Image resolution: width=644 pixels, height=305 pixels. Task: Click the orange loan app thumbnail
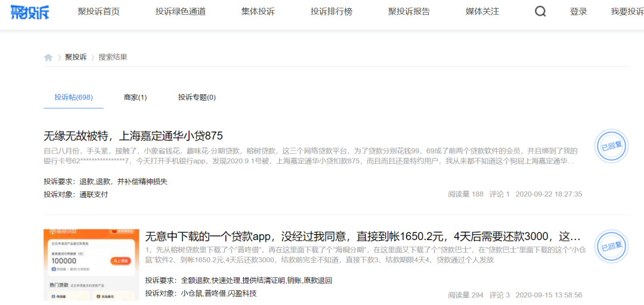(x=91, y=264)
